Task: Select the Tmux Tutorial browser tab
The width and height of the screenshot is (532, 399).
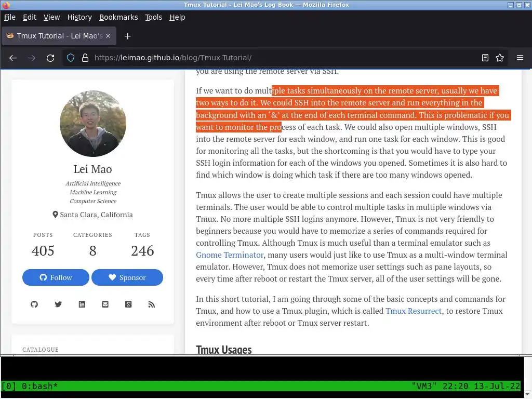Action: pos(59,36)
